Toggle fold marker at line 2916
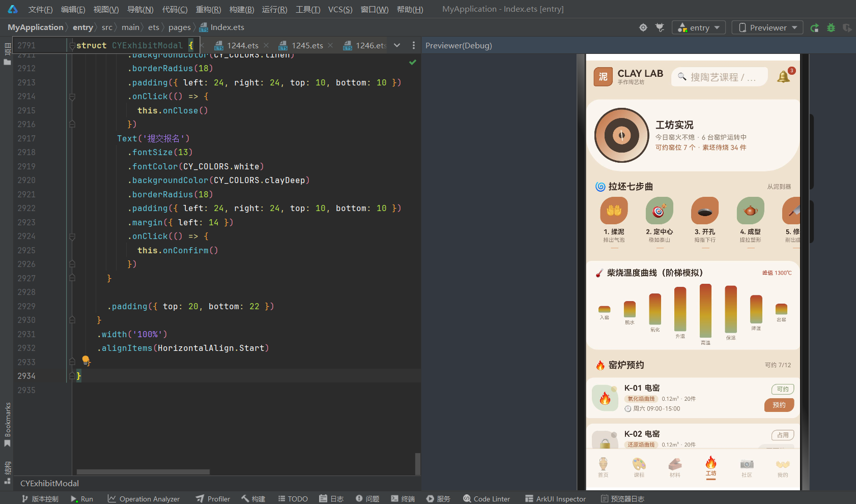Viewport: 856px width, 504px height. tap(72, 125)
